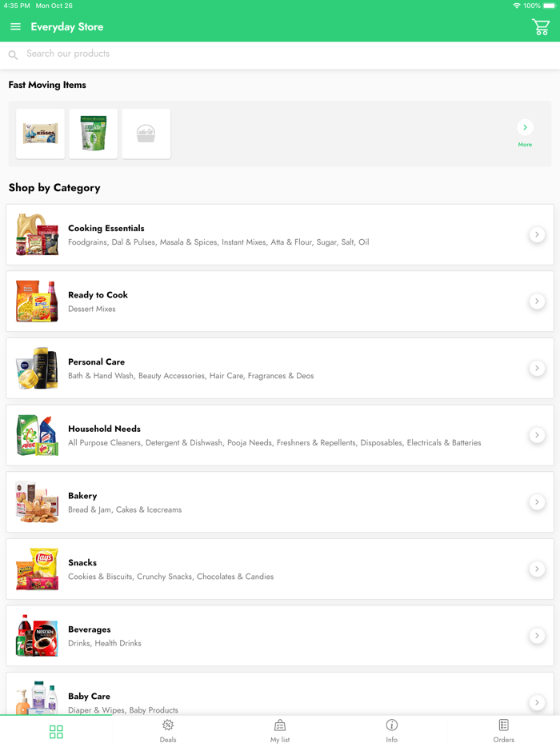Image resolution: width=560 pixels, height=747 pixels.
Task: Switch to the My list tab
Action: tap(280, 729)
